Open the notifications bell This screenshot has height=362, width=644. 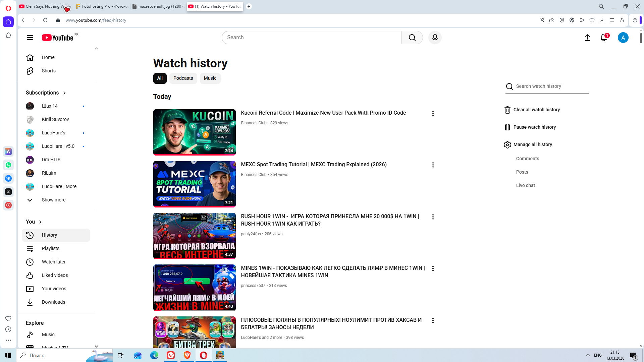604,38
